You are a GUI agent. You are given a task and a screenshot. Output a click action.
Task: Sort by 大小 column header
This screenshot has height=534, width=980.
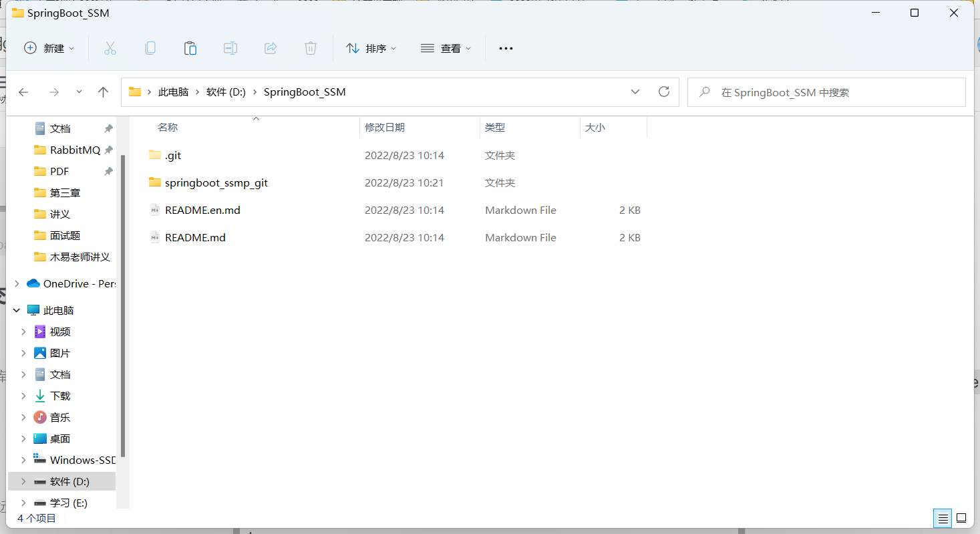point(595,127)
